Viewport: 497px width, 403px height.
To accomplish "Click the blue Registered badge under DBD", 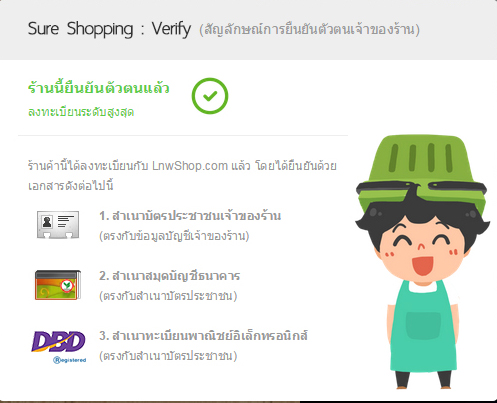I will coord(70,360).
